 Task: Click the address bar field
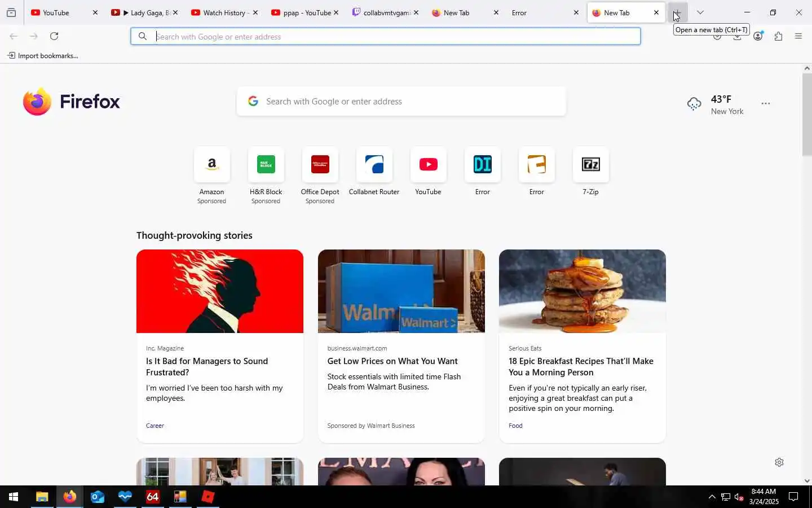pyautogui.click(x=386, y=37)
